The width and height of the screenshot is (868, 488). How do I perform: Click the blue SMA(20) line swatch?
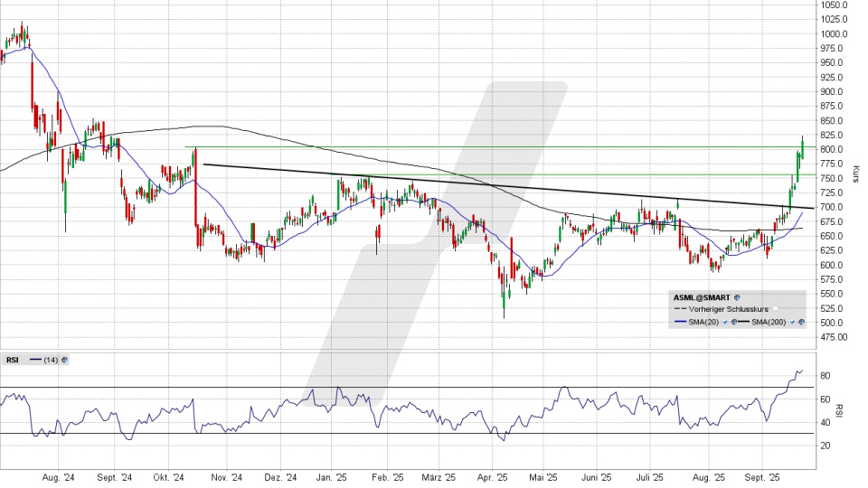point(682,323)
